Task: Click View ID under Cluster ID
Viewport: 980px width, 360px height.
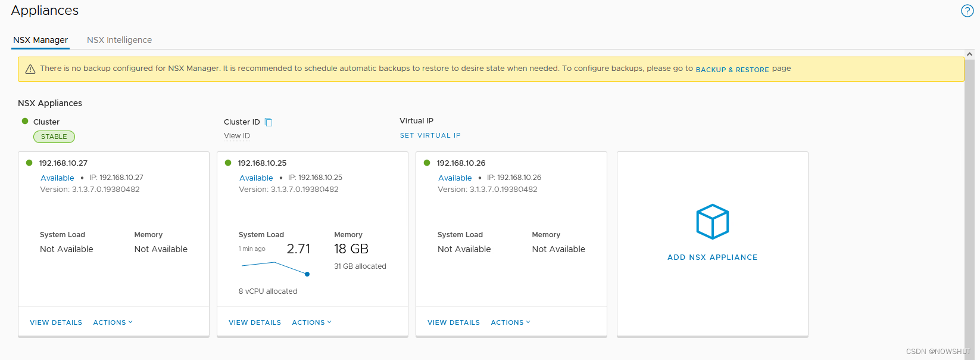Action: (237, 136)
